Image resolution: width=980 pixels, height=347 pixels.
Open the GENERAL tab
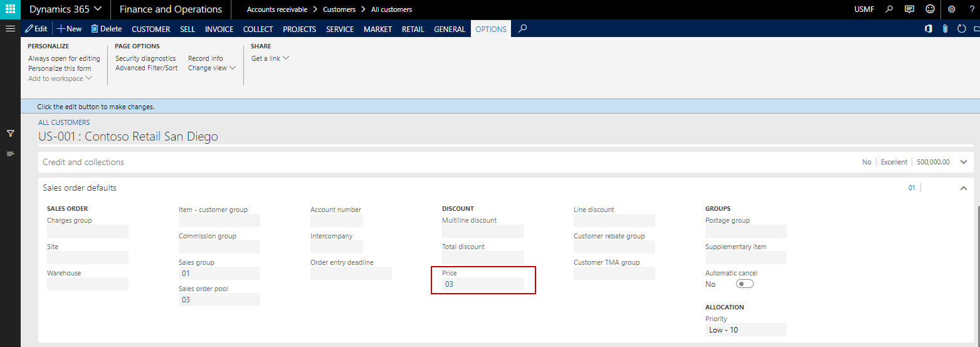point(450,29)
